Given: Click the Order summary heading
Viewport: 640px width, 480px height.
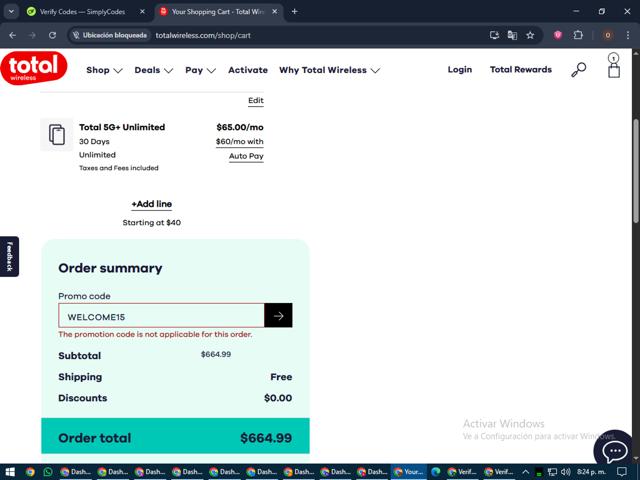Looking at the screenshot, I should [x=110, y=268].
